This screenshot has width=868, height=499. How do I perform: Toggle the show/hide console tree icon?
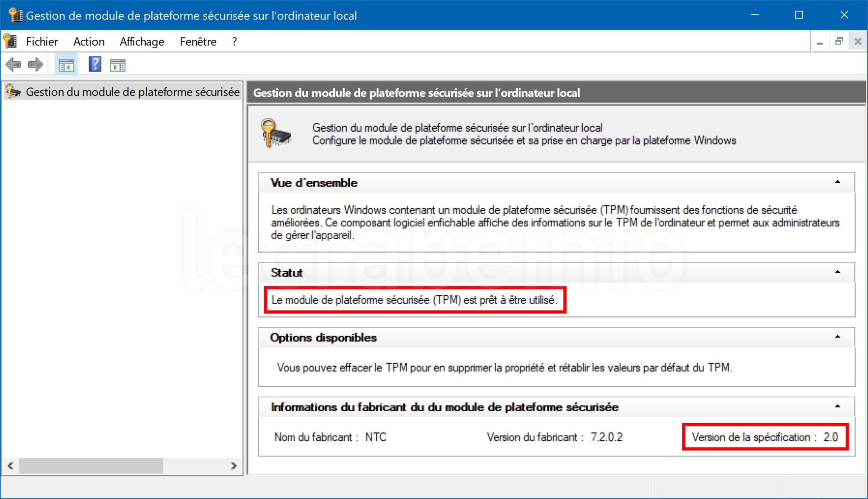[x=66, y=65]
